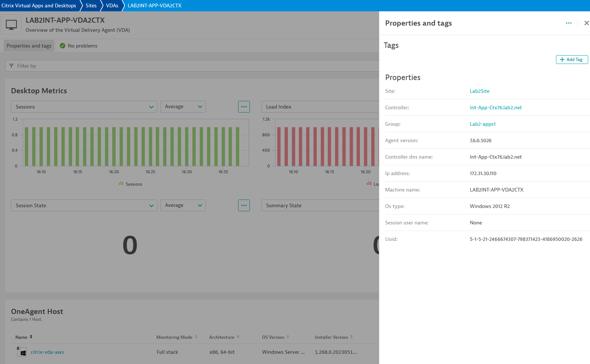Image resolution: width=590 pixels, height=364 pixels.
Task: Select the LAB2INT-APP-VDA2CTX breadcrumb
Action: click(x=154, y=5)
